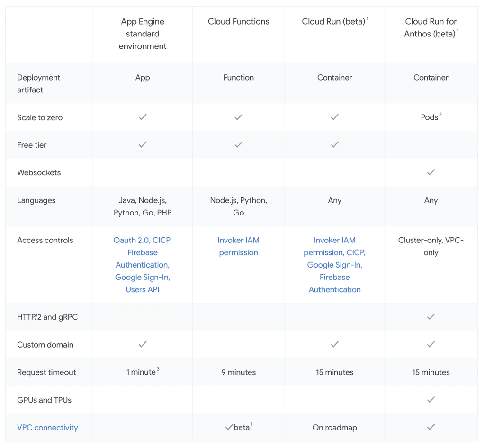This screenshot has height=448, width=485.
Task: Open Cloud Run Firebase Authentication link
Action: [x=335, y=283]
